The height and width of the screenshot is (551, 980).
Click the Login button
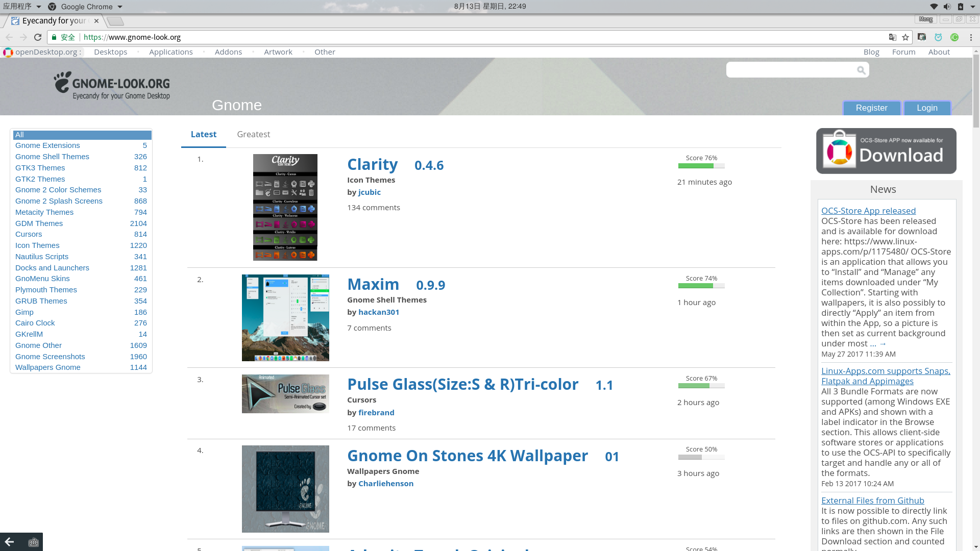tap(927, 108)
